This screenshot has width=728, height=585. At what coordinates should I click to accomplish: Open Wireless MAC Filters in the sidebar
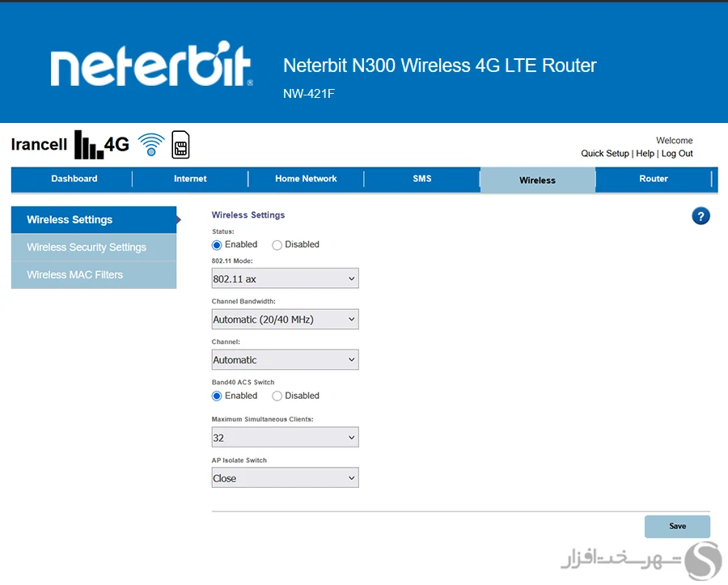94,275
